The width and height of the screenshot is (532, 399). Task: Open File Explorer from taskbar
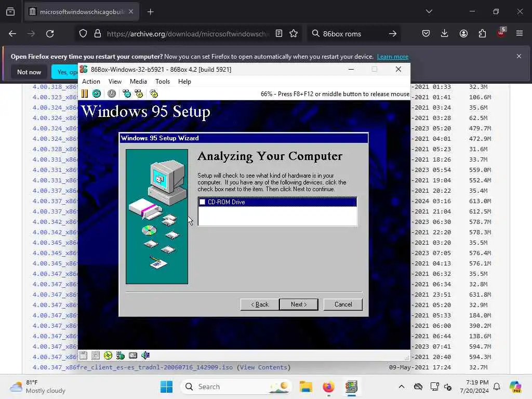pos(305,387)
